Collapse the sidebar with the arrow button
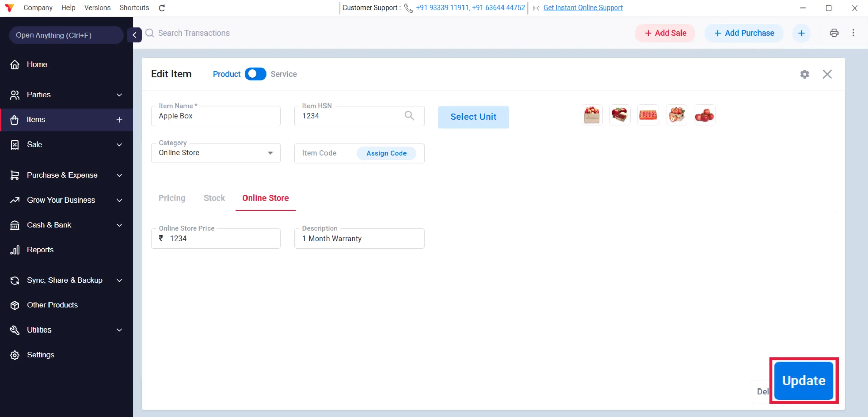868x417 pixels. click(135, 35)
